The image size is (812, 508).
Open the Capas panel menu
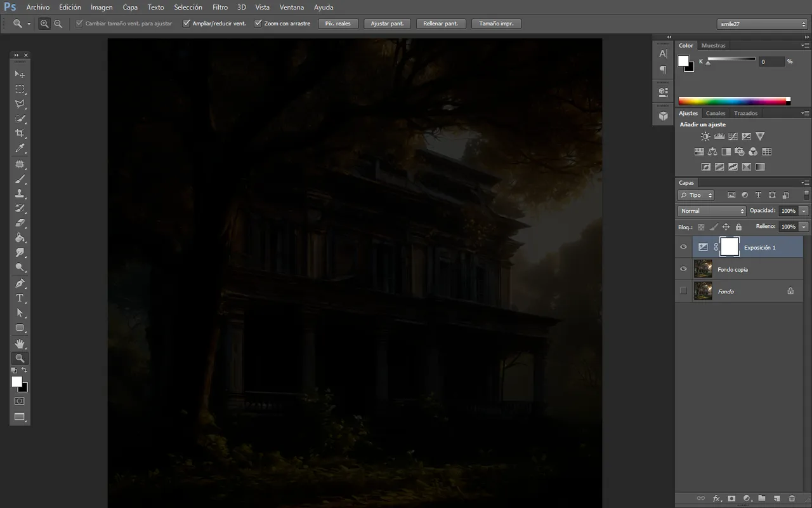(x=805, y=183)
